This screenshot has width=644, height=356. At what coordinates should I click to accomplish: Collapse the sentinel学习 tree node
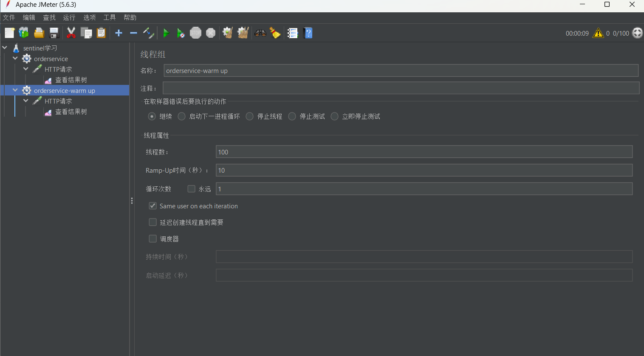coord(5,48)
